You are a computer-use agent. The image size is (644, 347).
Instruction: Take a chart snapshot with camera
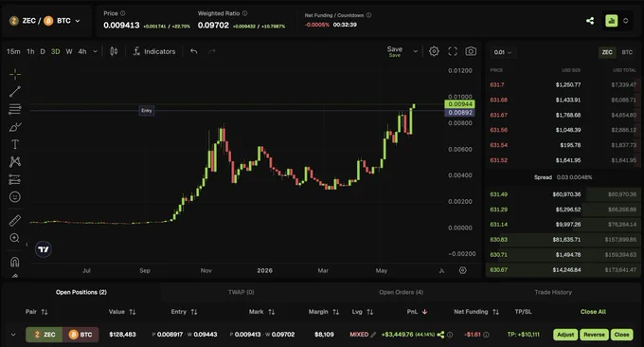pyautogui.click(x=471, y=51)
